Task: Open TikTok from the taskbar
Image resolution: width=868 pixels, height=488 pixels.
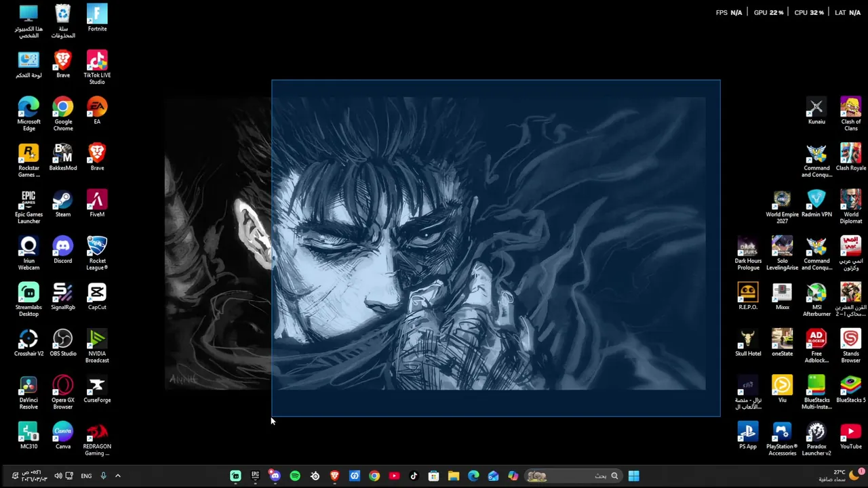Action: (x=414, y=476)
